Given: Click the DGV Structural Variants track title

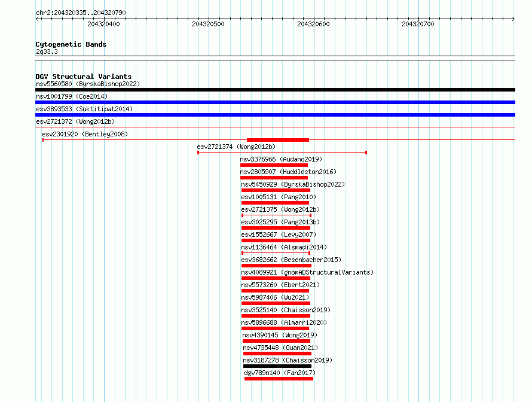Looking at the screenshot, I should coord(84,77).
